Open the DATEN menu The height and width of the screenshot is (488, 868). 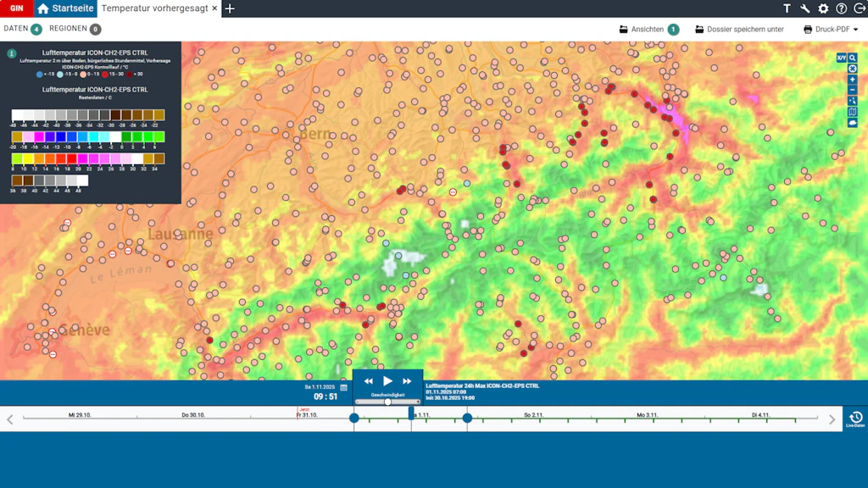coord(15,29)
